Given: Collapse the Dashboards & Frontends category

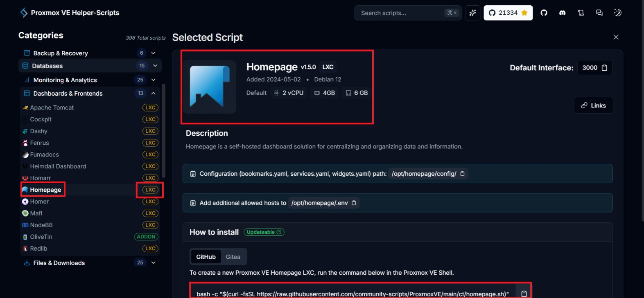Looking at the screenshot, I should click(154, 93).
